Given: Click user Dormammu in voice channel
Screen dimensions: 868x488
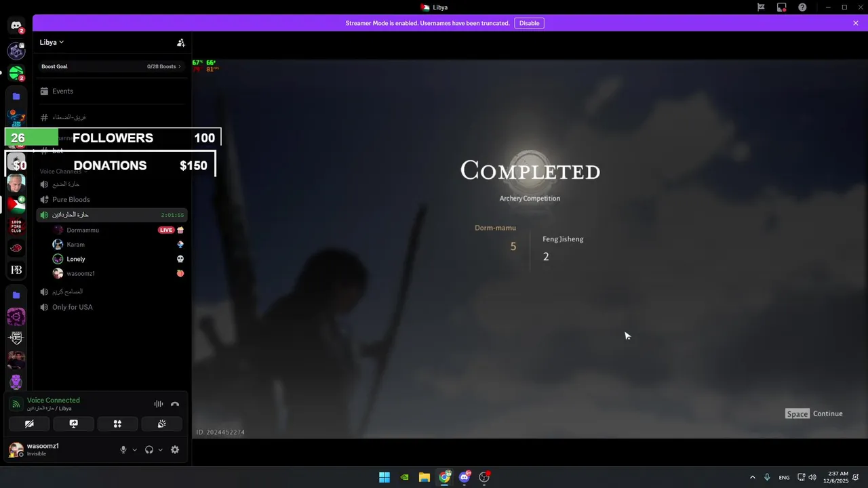Looking at the screenshot, I should 82,230.
